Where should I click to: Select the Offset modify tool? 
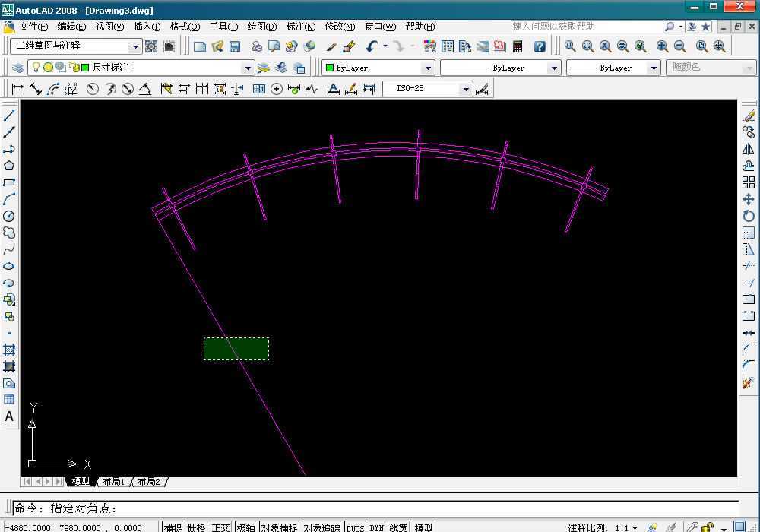pyautogui.click(x=749, y=166)
